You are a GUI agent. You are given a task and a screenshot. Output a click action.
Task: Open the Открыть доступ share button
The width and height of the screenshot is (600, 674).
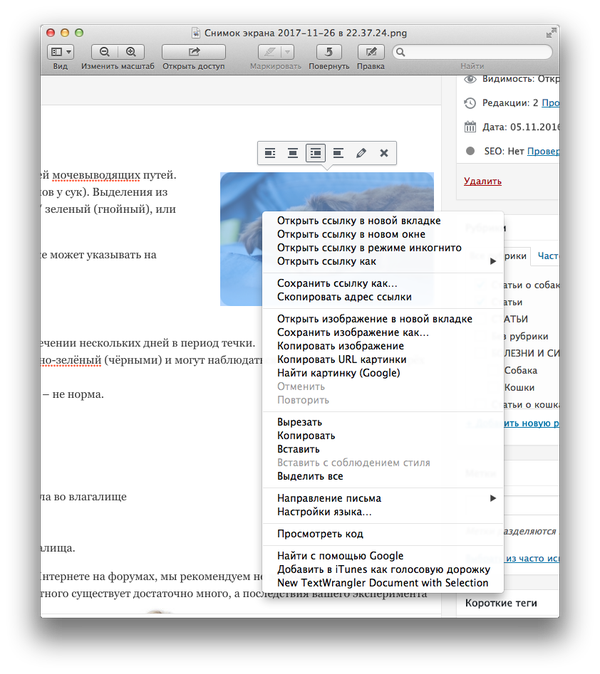click(193, 52)
